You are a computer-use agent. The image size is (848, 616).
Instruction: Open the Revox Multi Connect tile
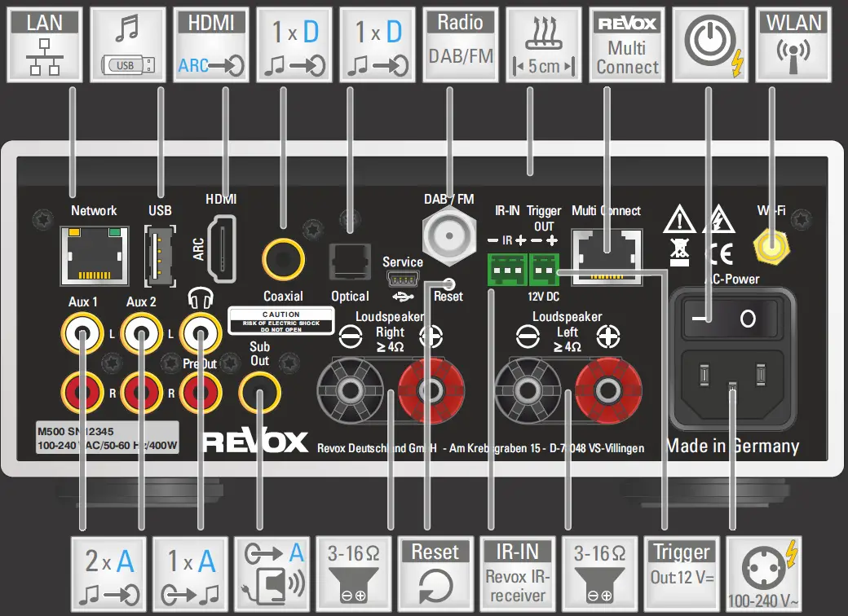627,45
